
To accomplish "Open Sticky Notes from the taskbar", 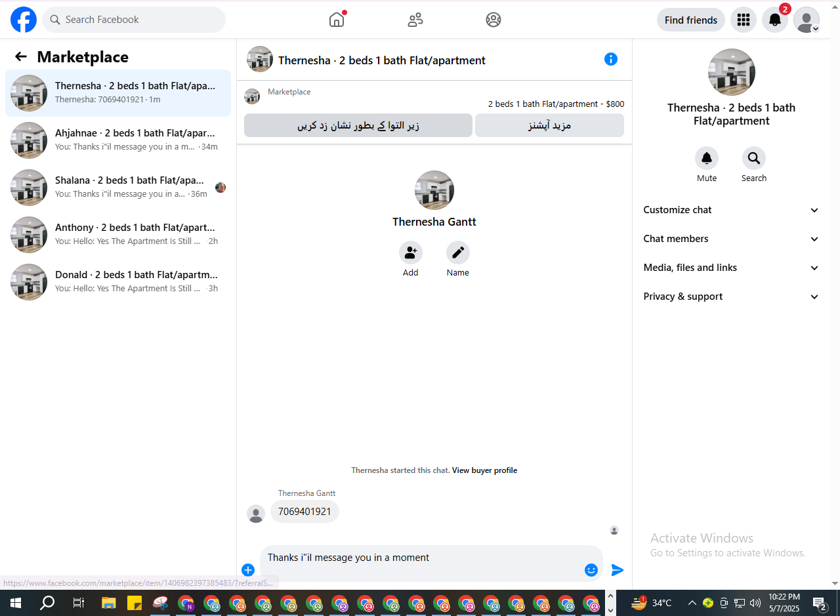I will pyautogui.click(x=135, y=603).
